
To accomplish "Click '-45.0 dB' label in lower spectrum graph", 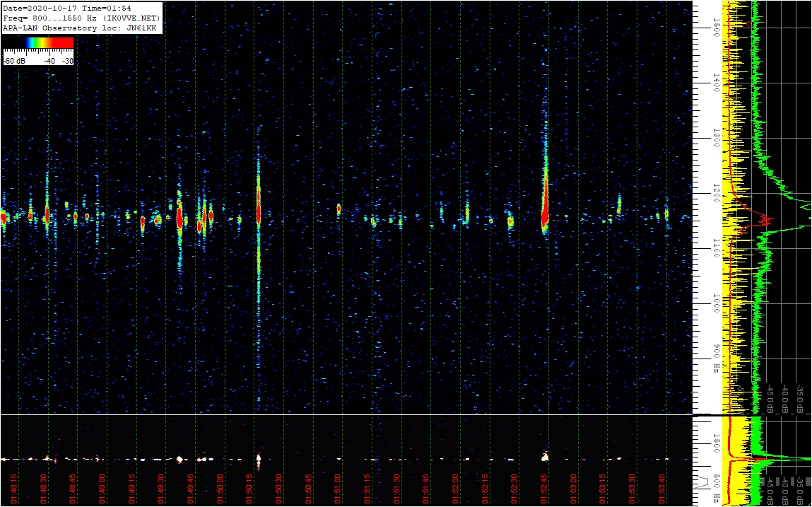I will coord(770,491).
